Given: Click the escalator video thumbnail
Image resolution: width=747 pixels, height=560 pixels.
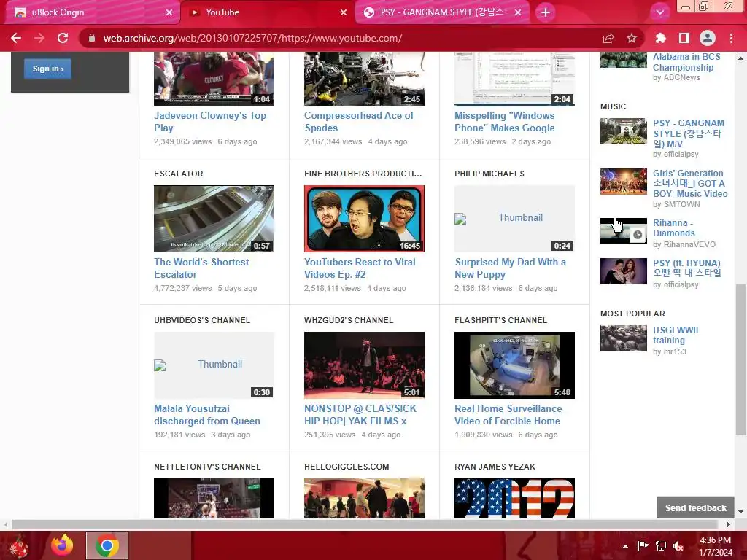Looking at the screenshot, I should pos(214,219).
